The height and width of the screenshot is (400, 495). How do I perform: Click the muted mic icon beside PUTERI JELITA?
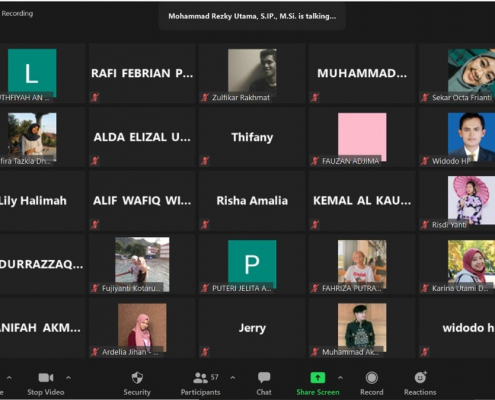(205, 288)
